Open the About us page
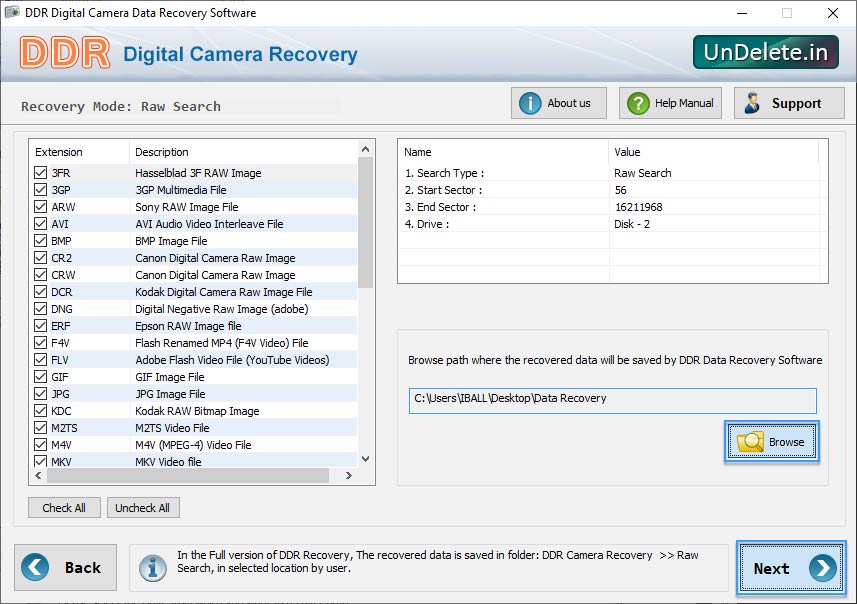 559,103
